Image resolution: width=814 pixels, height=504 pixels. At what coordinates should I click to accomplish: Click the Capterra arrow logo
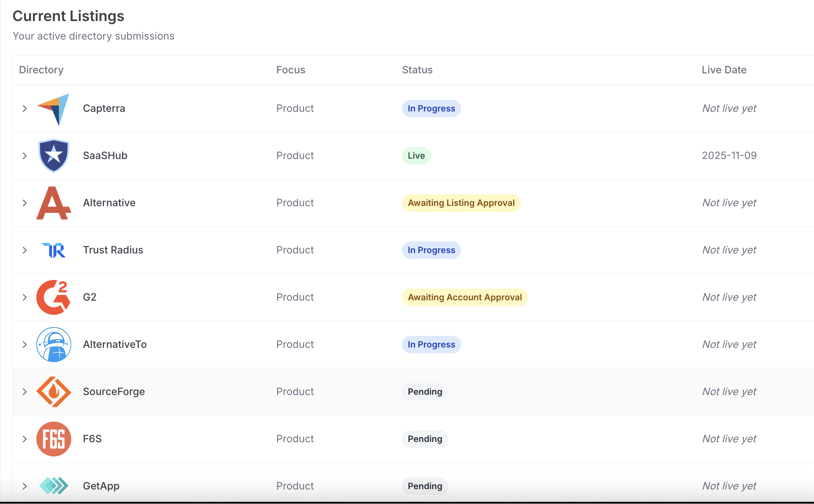(54, 109)
